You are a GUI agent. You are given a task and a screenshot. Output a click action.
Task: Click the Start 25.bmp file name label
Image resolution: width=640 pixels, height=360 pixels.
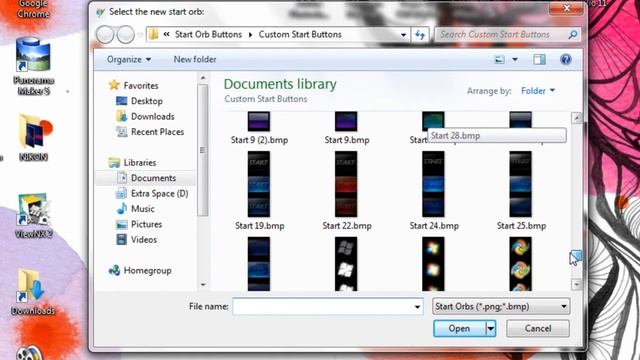521,226
